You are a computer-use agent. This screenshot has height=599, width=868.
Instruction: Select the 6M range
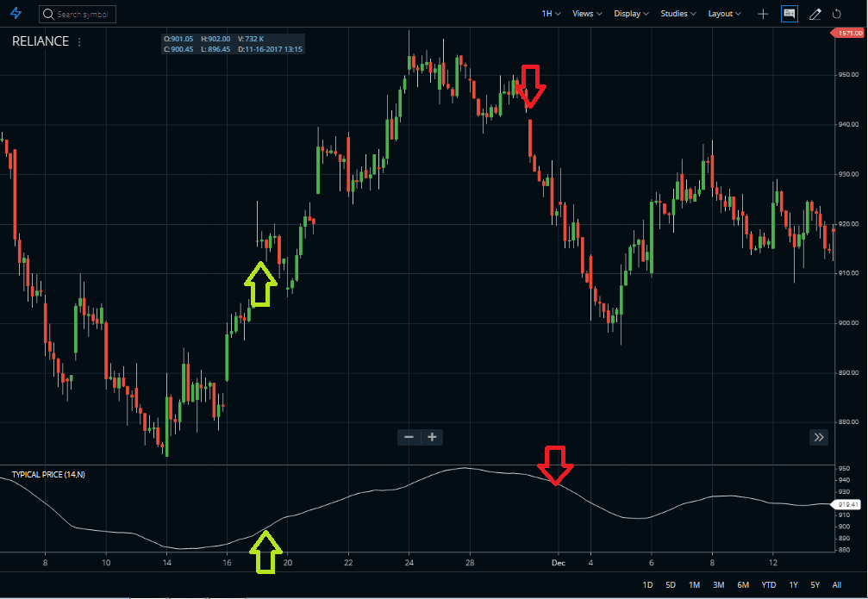[x=743, y=584]
